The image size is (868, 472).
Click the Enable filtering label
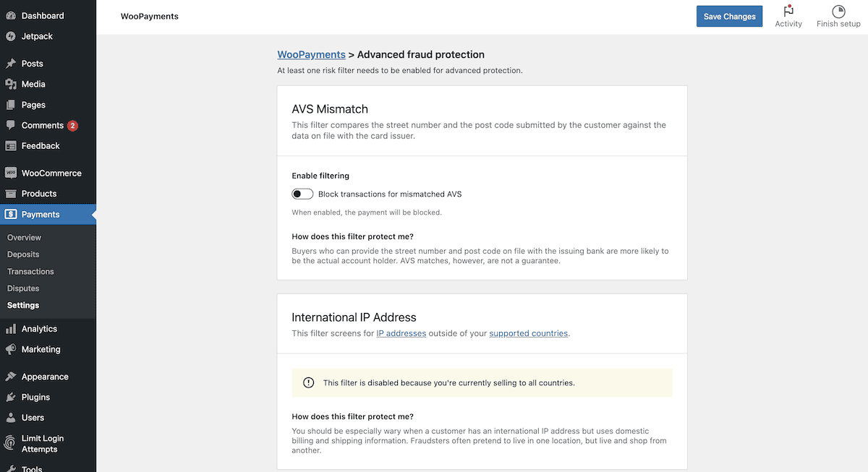(320, 176)
